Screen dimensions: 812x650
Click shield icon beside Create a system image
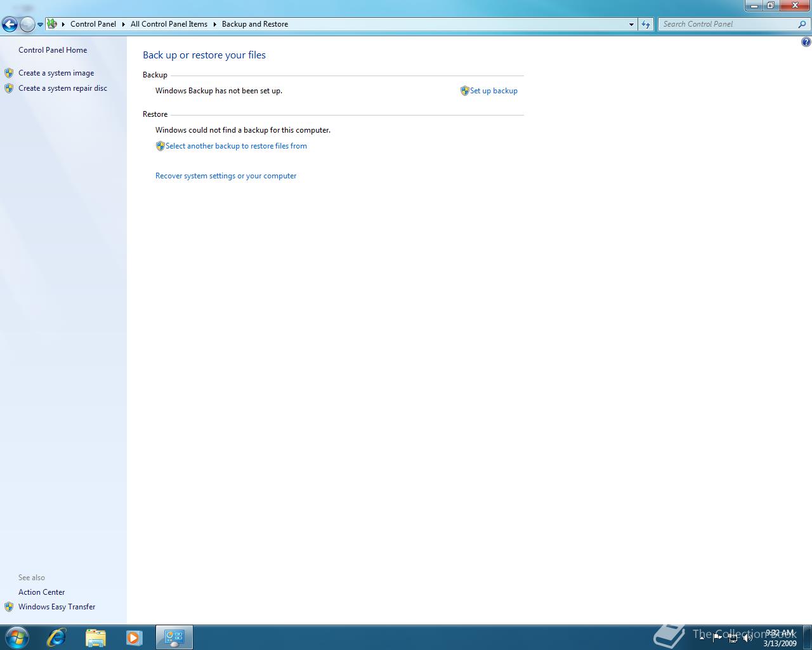pyautogui.click(x=9, y=73)
